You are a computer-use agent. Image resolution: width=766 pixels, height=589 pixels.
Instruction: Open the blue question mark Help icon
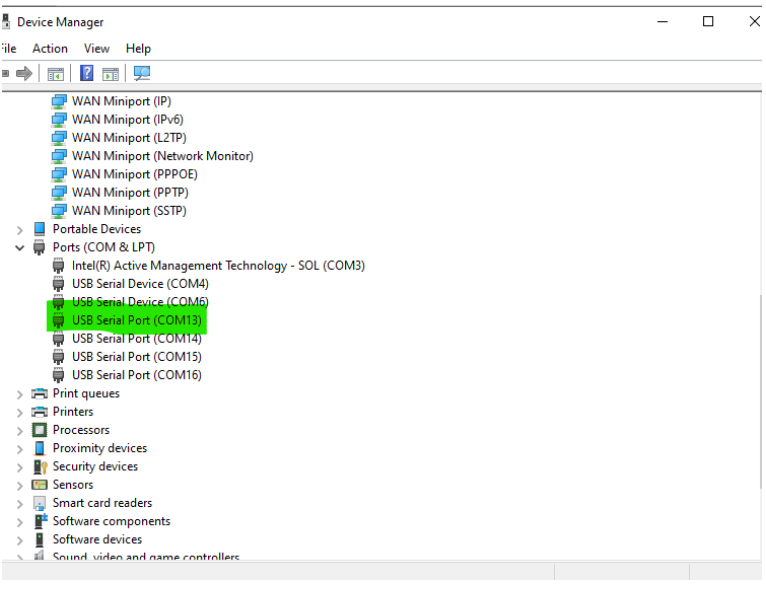pyautogui.click(x=86, y=73)
